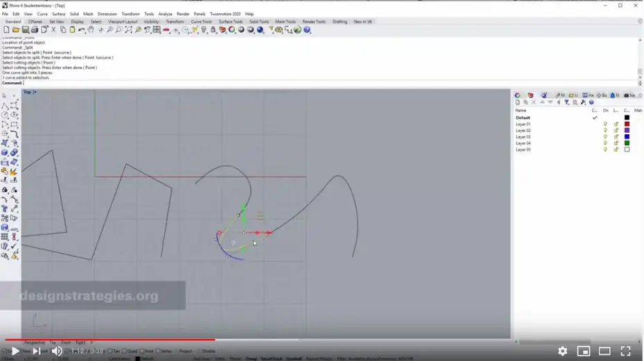This screenshot has width=644, height=361.
Task: Click the Help question mark toolbar icon
Action: pos(307,30)
